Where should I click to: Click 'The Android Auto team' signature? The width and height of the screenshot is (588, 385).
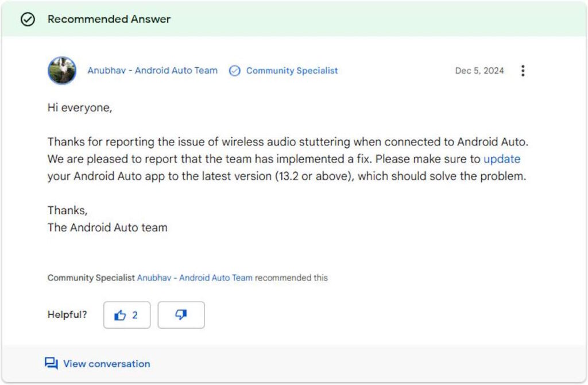pyautogui.click(x=107, y=228)
